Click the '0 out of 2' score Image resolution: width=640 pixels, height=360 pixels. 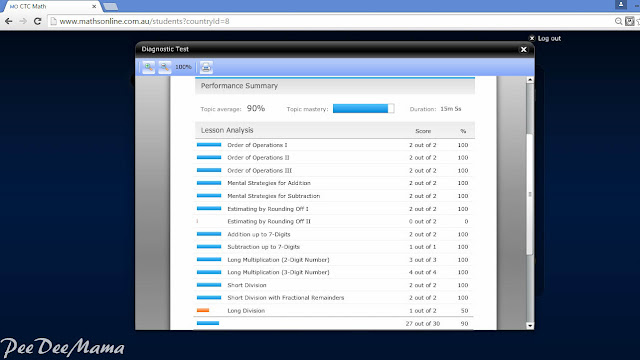pyautogui.click(x=422, y=221)
